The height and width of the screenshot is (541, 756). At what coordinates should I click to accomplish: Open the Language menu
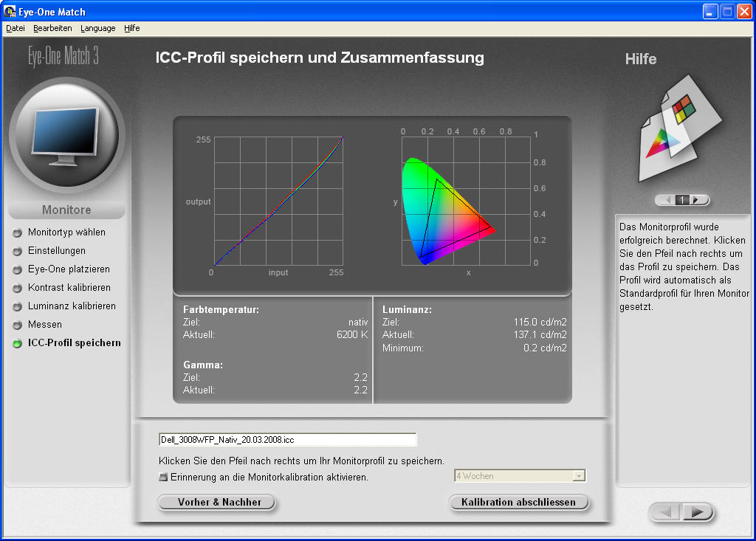tap(98, 28)
